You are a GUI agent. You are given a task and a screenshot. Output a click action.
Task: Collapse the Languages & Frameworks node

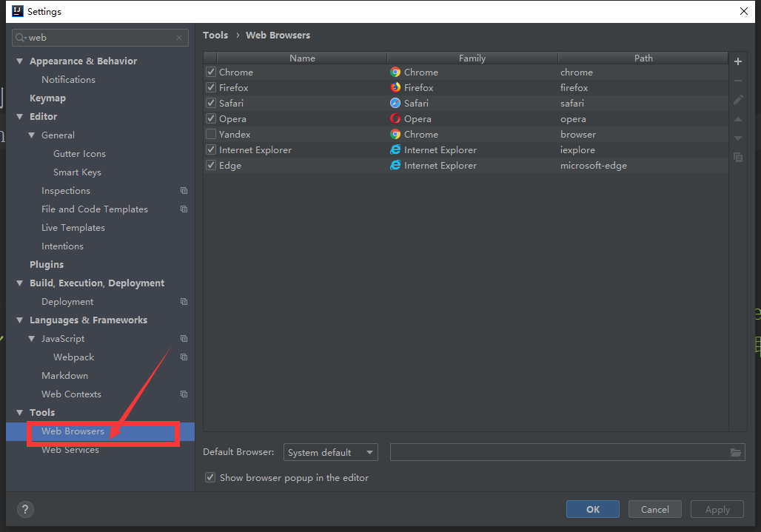click(20, 320)
